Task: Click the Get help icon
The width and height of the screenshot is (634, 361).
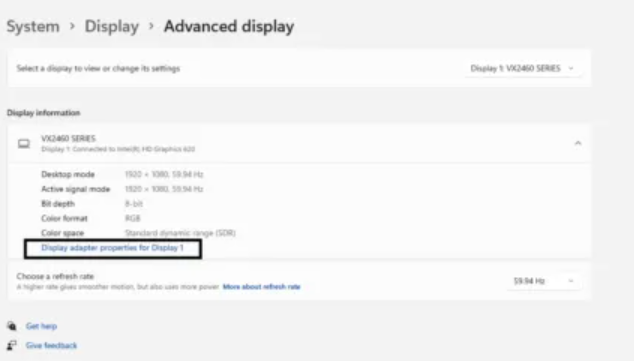Action: point(12,326)
